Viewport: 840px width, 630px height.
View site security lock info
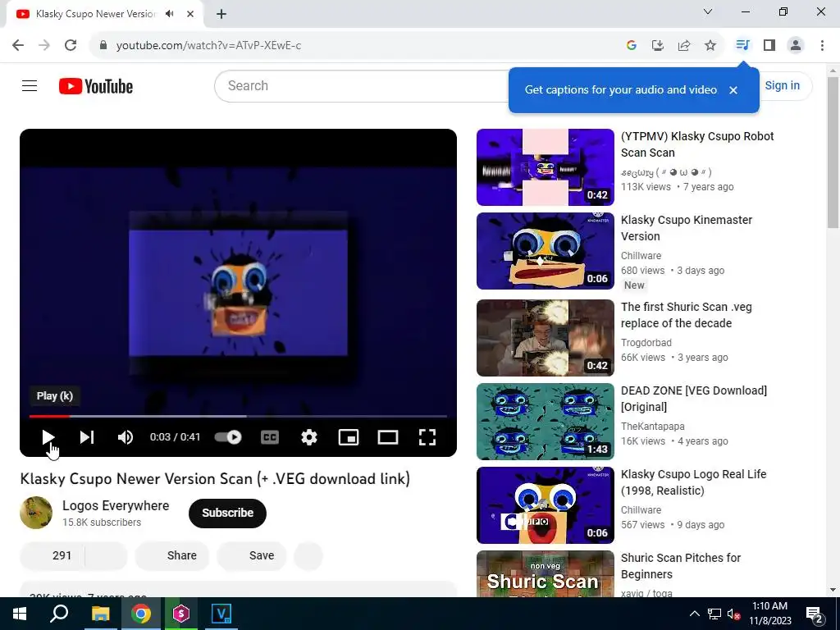point(103,45)
